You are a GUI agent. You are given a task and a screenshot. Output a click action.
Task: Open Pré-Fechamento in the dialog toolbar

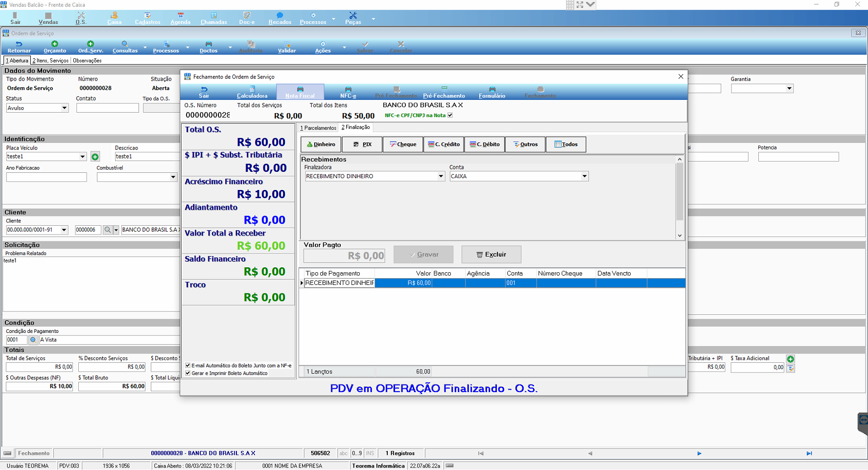click(444, 92)
